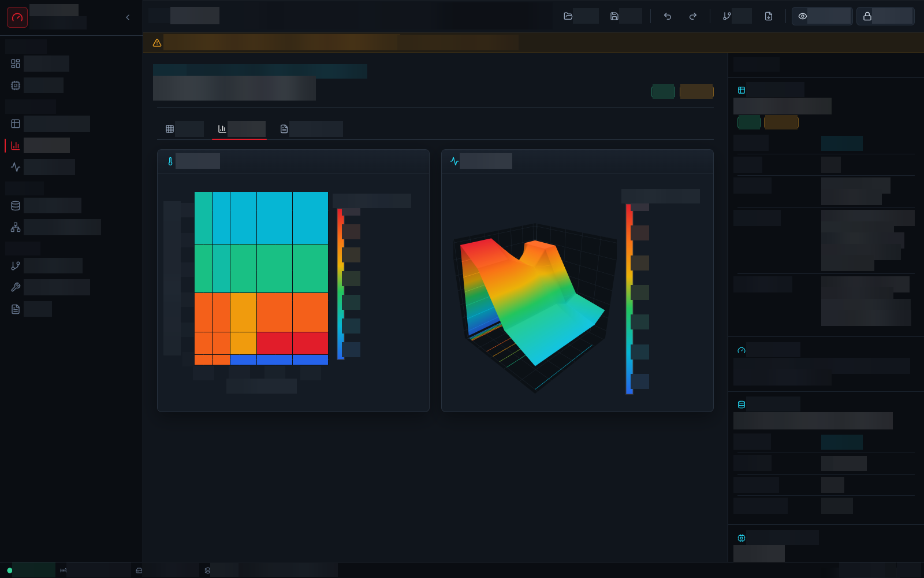This screenshot has width=924, height=578.
Task: Select the sidebar CPU chip icon under the dashboard item
Action: pyautogui.click(x=16, y=86)
